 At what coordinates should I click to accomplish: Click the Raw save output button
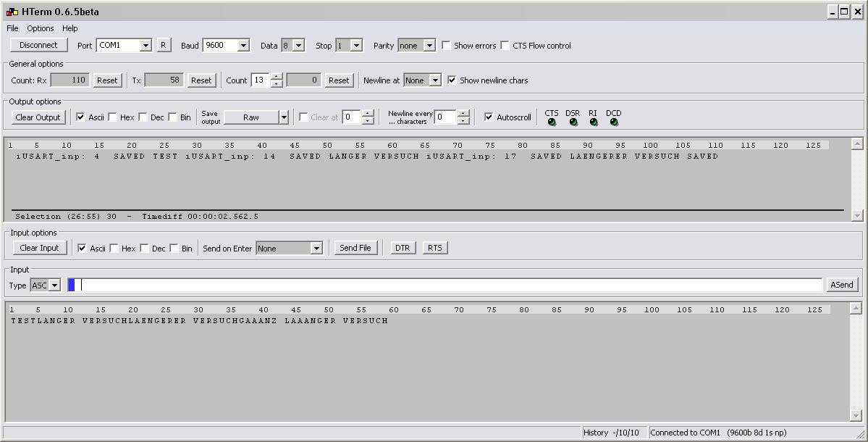251,117
